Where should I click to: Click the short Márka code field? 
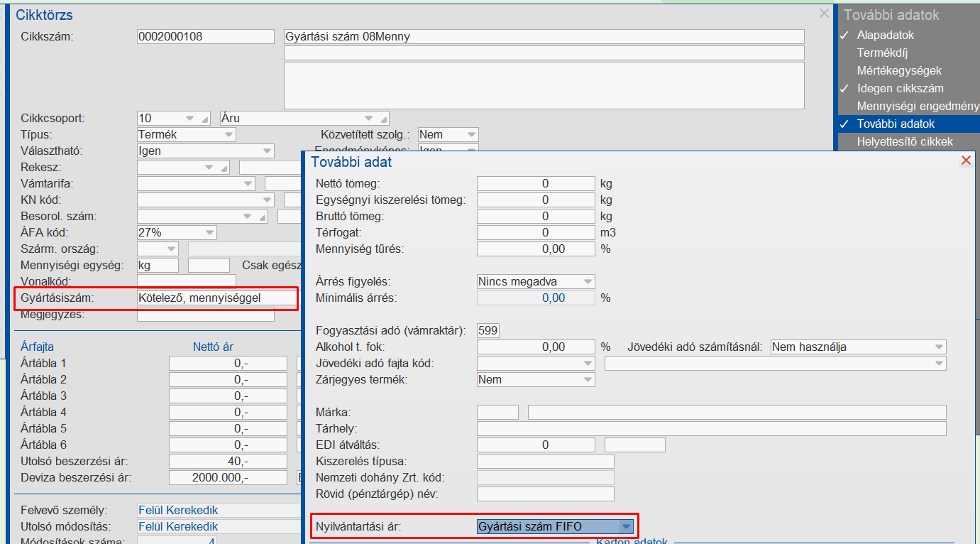pos(498,413)
